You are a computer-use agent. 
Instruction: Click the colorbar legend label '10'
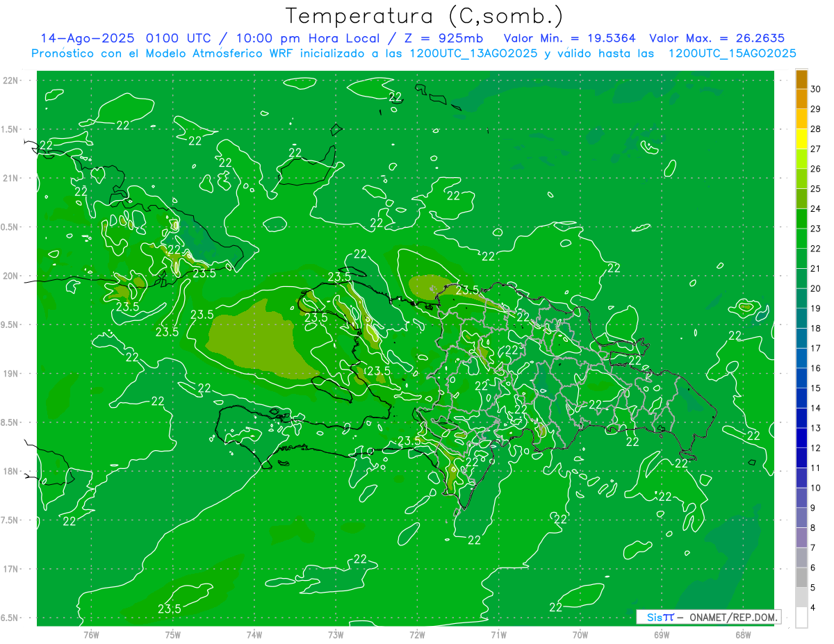pyautogui.click(x=816, y=488)
